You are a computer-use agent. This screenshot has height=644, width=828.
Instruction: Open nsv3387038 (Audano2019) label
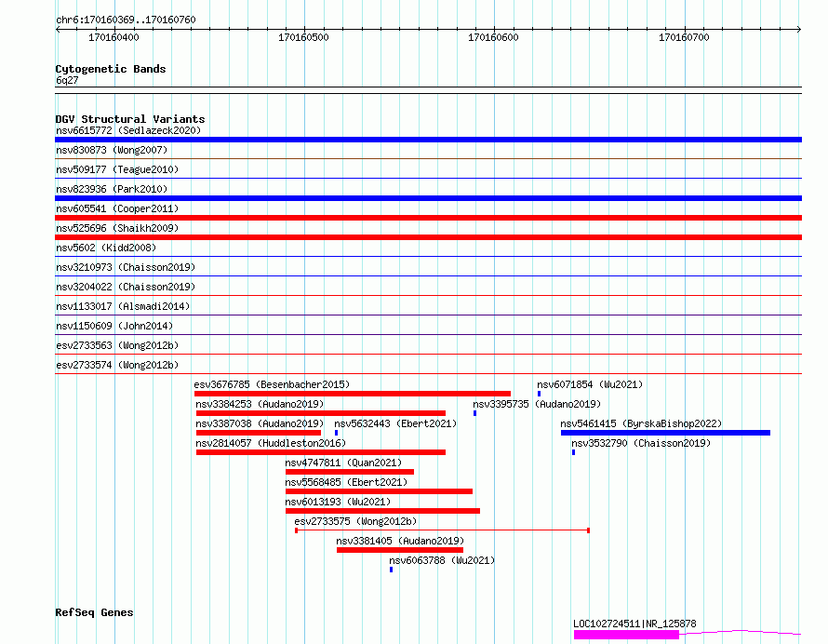pyautogui.click(x=260, y=423)
